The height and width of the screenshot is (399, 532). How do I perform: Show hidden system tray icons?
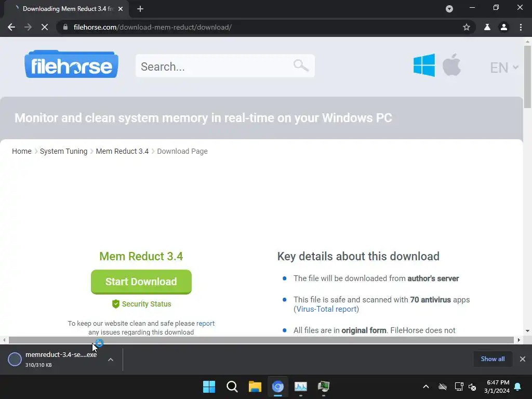pyautogui.click(x=426, y=387)
